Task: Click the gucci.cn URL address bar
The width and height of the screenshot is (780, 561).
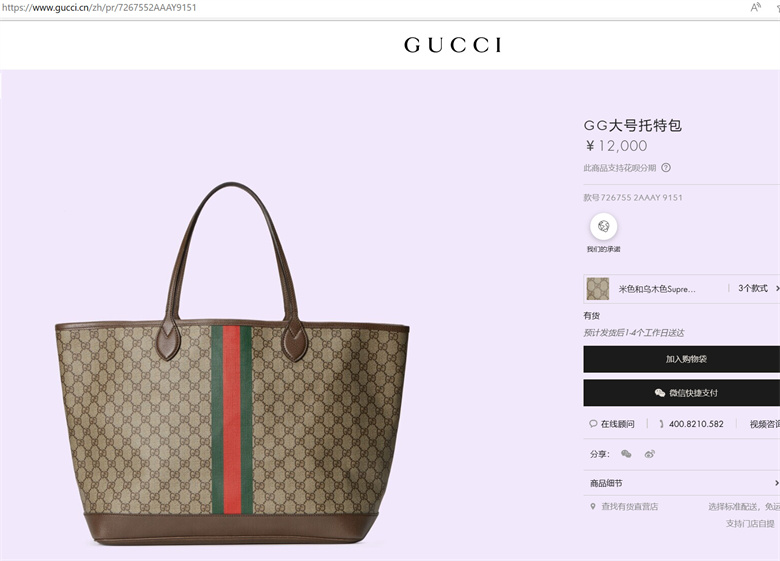Action: point(99,7)
